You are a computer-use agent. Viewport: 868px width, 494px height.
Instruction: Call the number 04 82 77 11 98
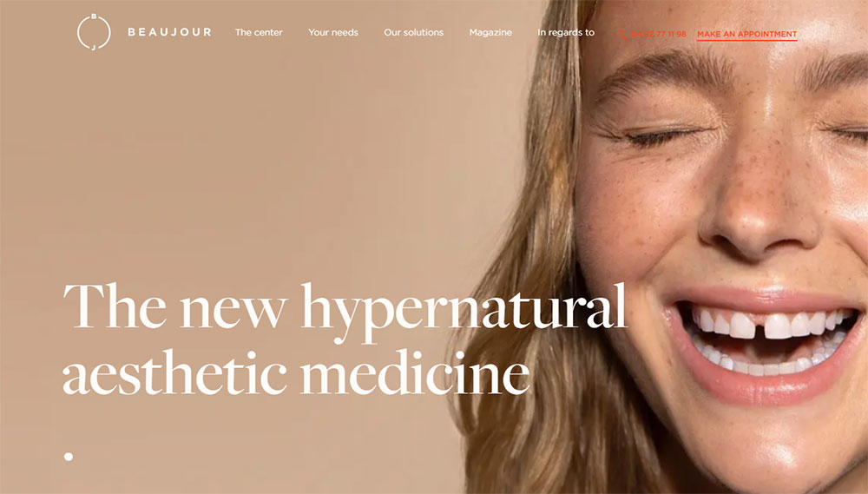[658, 35]
